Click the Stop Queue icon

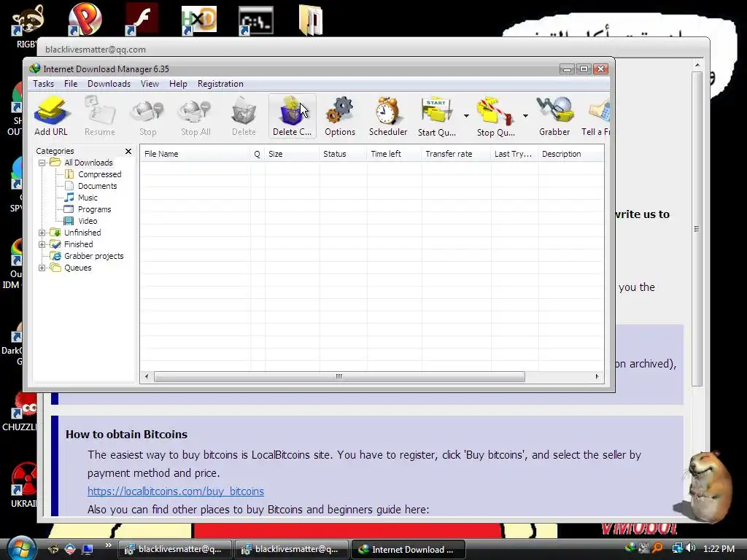click(496, 116)
